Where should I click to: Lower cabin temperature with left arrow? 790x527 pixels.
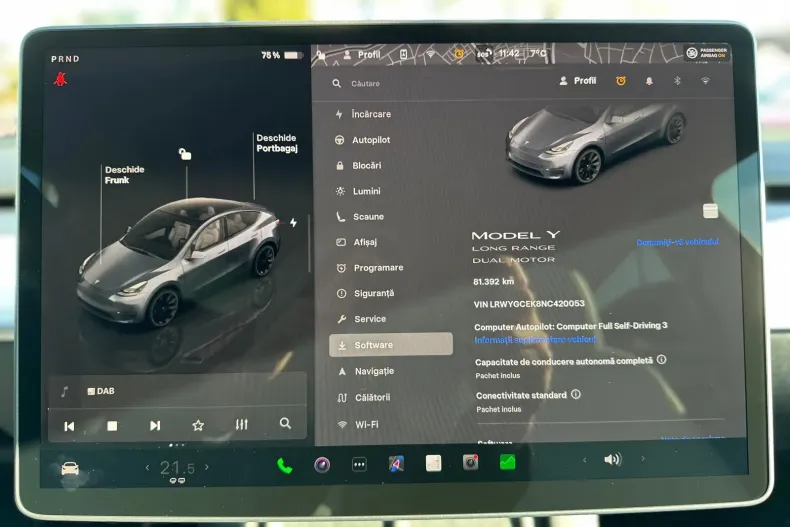point(147,468)
